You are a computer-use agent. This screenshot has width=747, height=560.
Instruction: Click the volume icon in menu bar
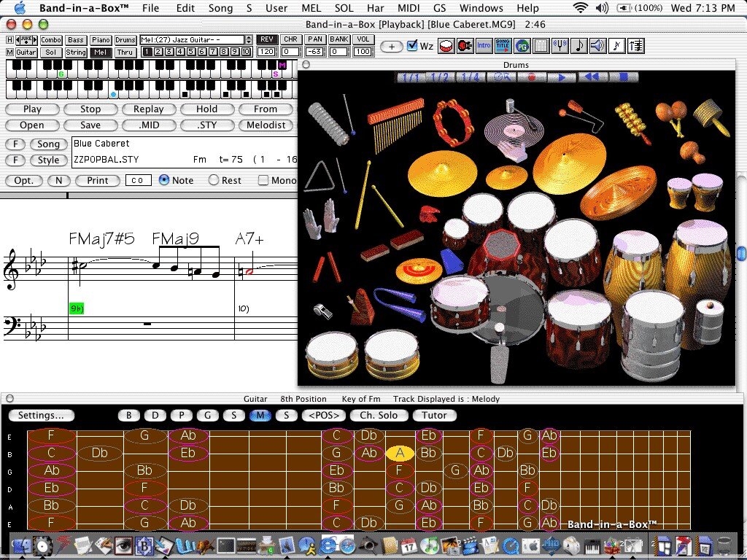tap(602, 8)
